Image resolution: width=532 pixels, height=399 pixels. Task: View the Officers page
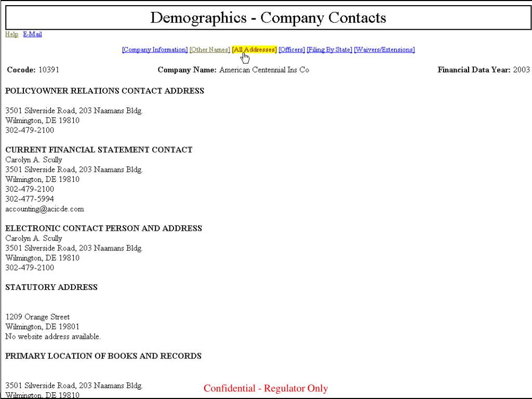[x=292, y=49]
